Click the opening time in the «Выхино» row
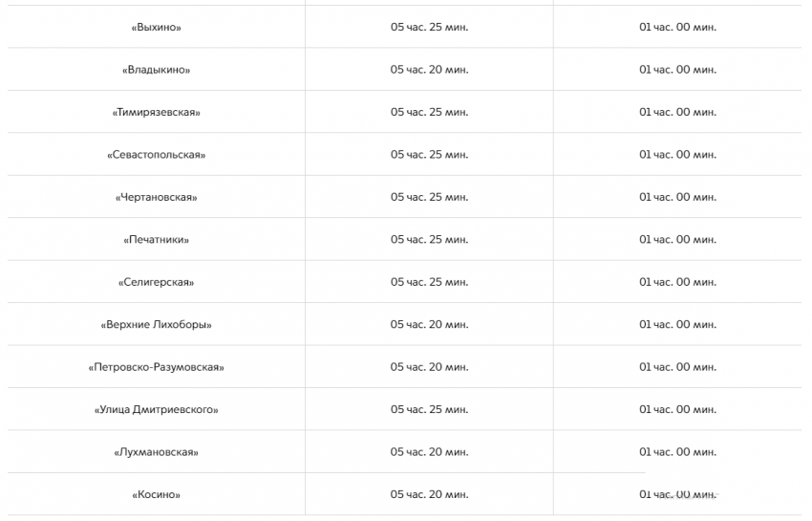Viewport: 812px width, 521px height. coord(429,28)
